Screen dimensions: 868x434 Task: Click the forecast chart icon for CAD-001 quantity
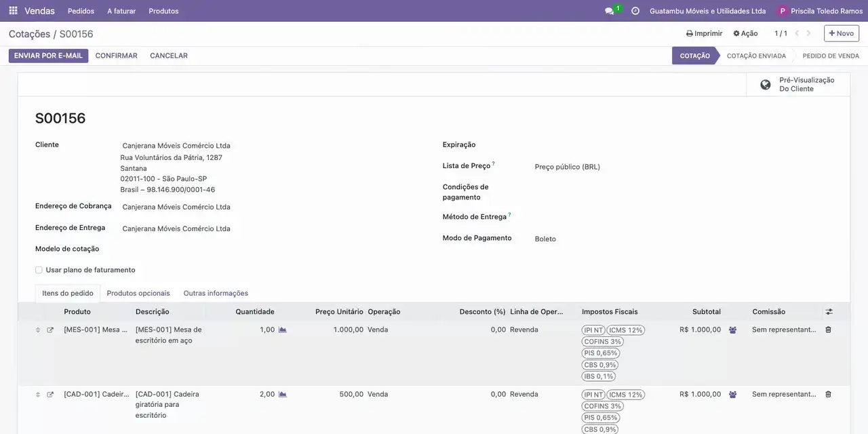pyautogui.click(x=283, y=394)
